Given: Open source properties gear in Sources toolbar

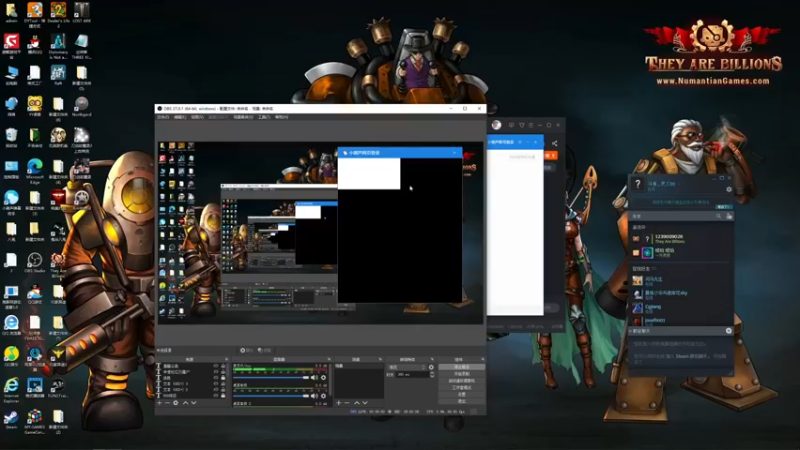Looking at the screenshot, I should click(176, 403).
